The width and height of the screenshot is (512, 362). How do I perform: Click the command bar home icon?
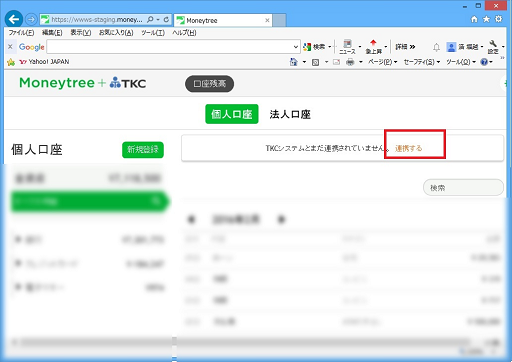pos(294,62)
